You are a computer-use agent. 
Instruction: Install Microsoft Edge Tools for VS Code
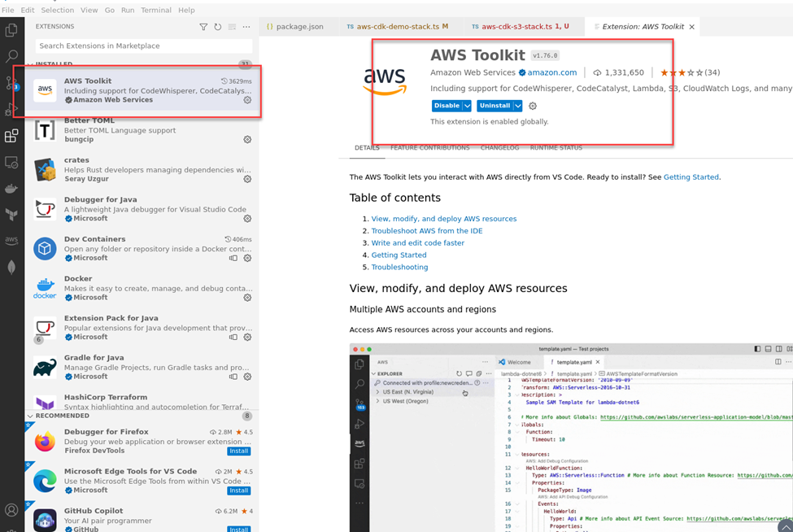point(238,491)
